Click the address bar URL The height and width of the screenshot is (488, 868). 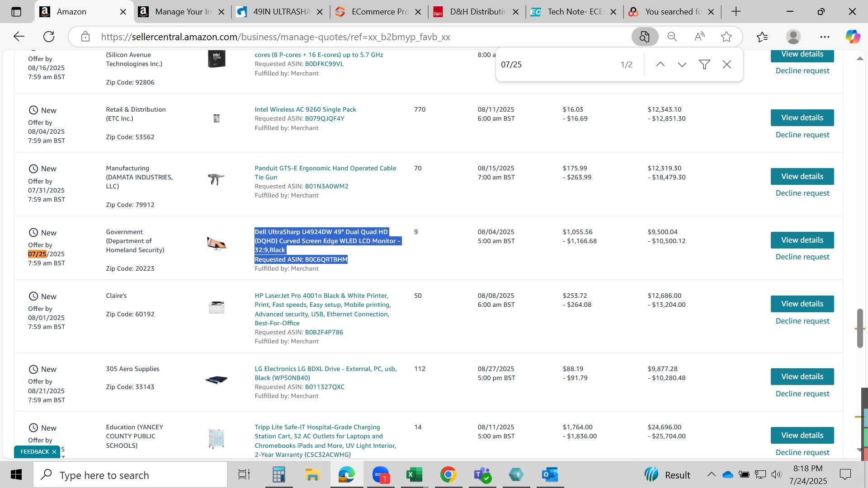click(275, 37)
